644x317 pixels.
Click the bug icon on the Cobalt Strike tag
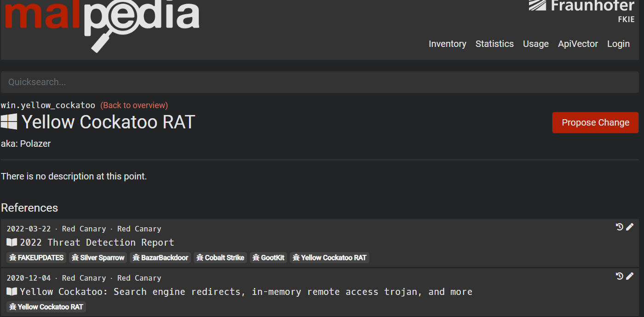click(x=200, y=258)
